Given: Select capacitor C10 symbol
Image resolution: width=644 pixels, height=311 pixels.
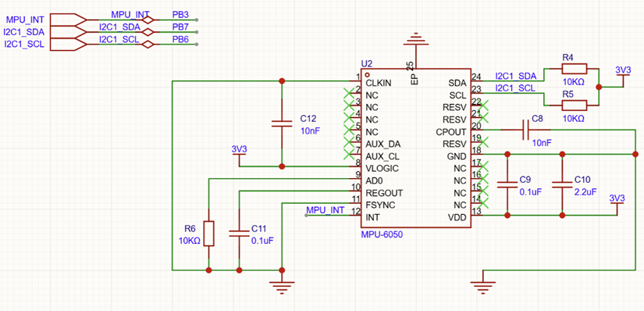Looking at the screenshot, I should [562, 184].
